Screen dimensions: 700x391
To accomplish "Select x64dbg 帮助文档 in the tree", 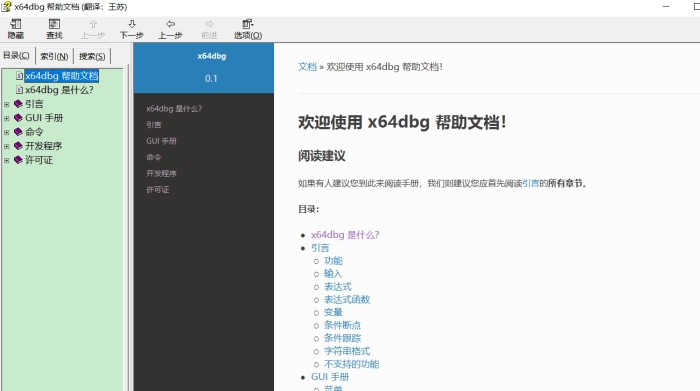I will pyautogui.click(x=62, y=76).
